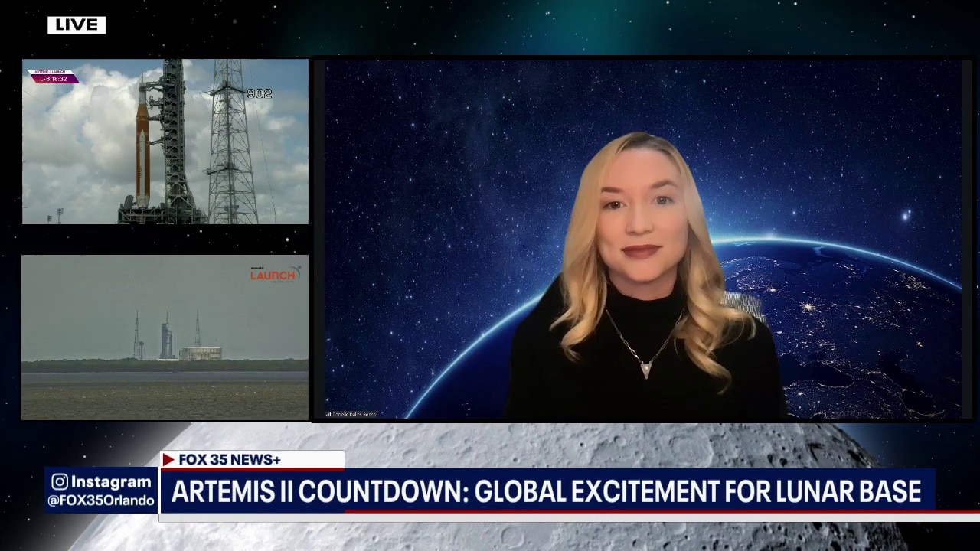
Task: Select the SLS rocket launch pad thumbnail
Action: point(165,142)
